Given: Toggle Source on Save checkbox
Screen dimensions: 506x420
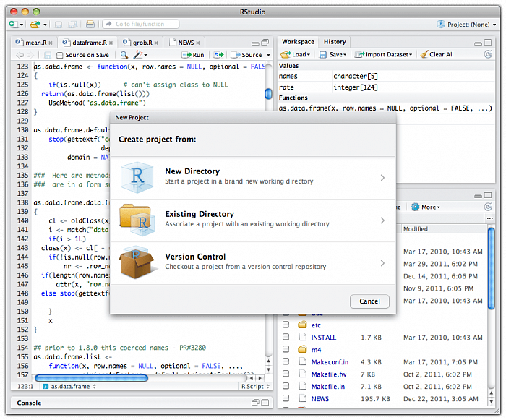Looking at the screenshot, I should click(x=60, y=55).
